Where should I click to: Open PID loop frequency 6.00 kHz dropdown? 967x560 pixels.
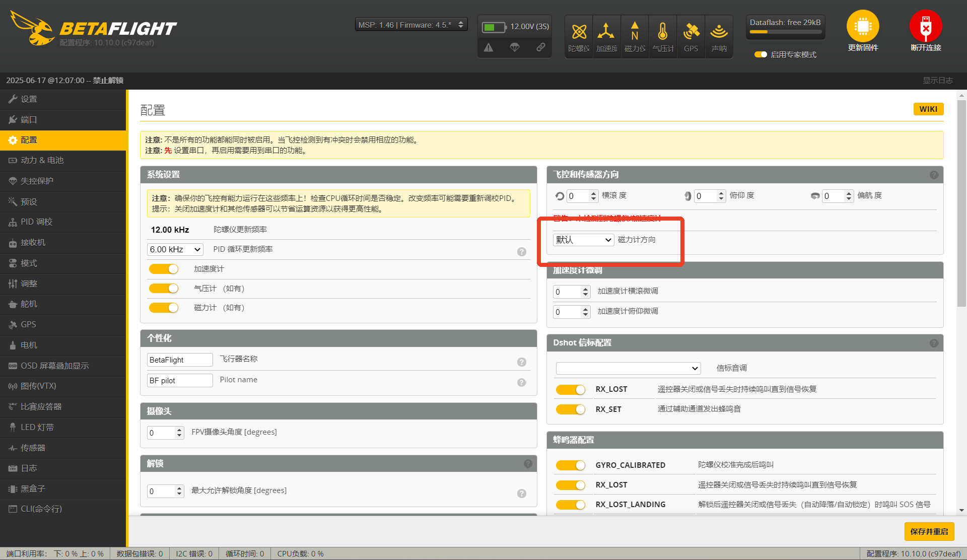(x=175, y=249)
